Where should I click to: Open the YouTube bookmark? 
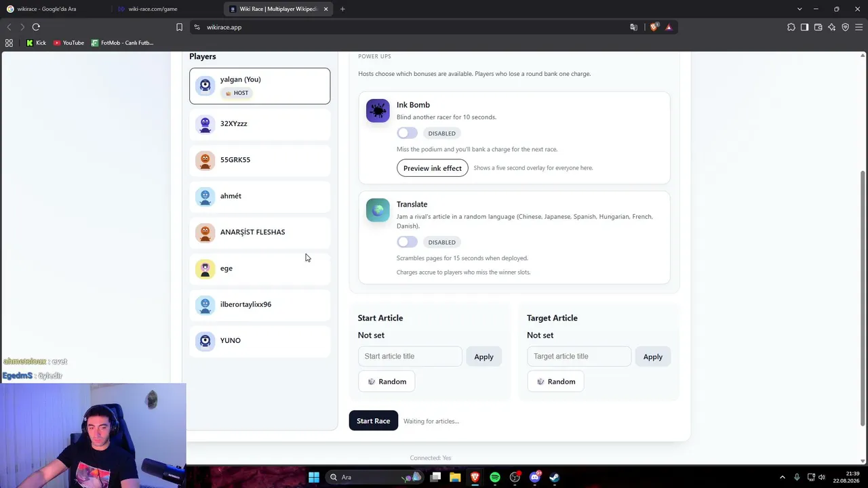68,43
